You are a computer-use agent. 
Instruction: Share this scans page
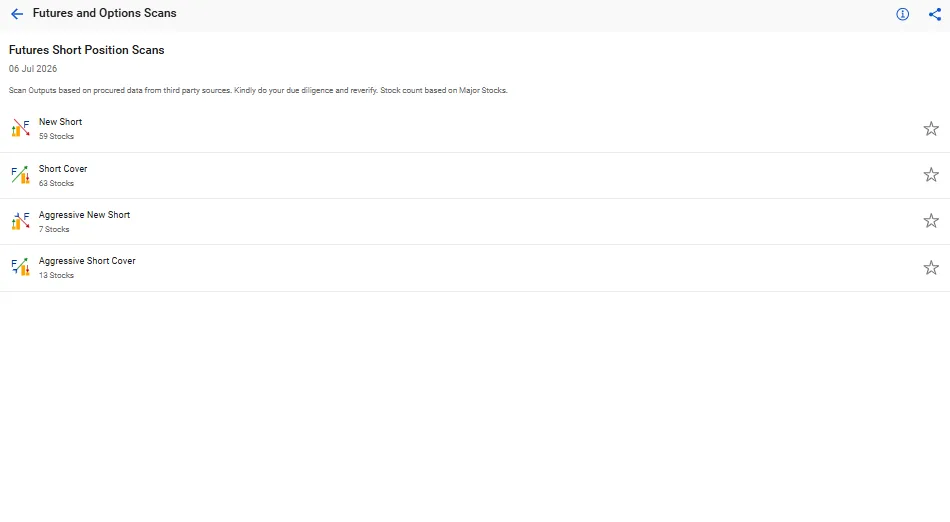click(935, 14)
